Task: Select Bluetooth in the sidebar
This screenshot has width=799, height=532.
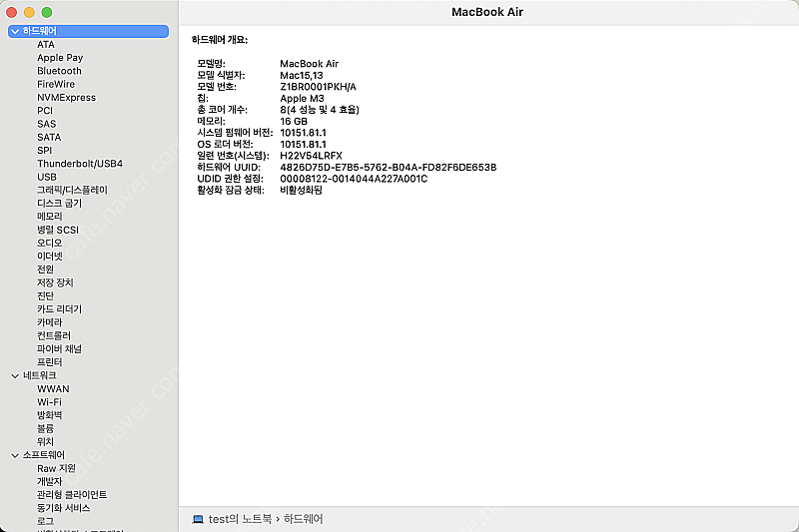Action: [59, 71]
